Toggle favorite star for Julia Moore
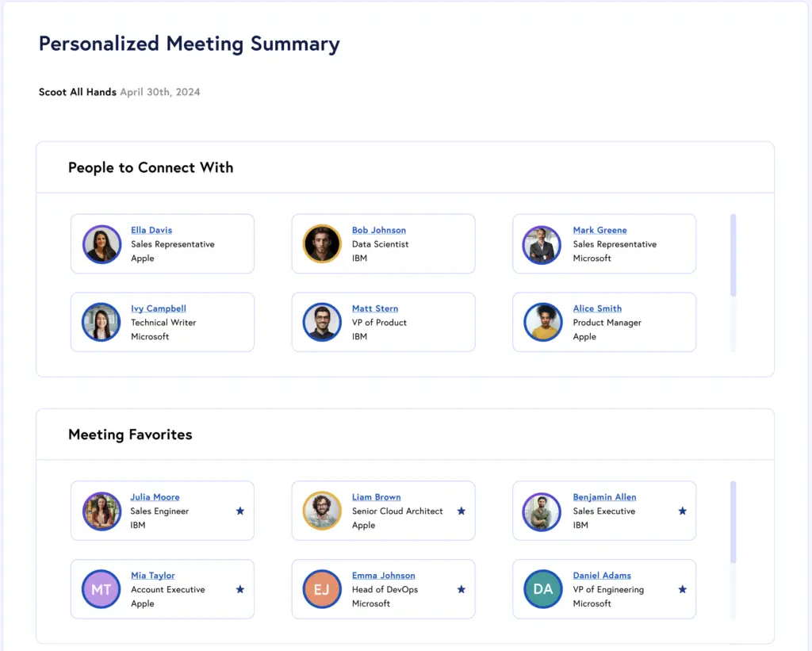 (240, 511)
